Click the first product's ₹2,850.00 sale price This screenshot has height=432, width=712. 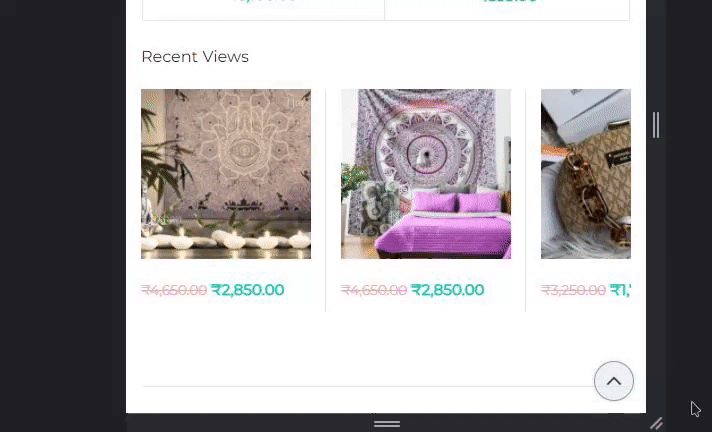248,290
